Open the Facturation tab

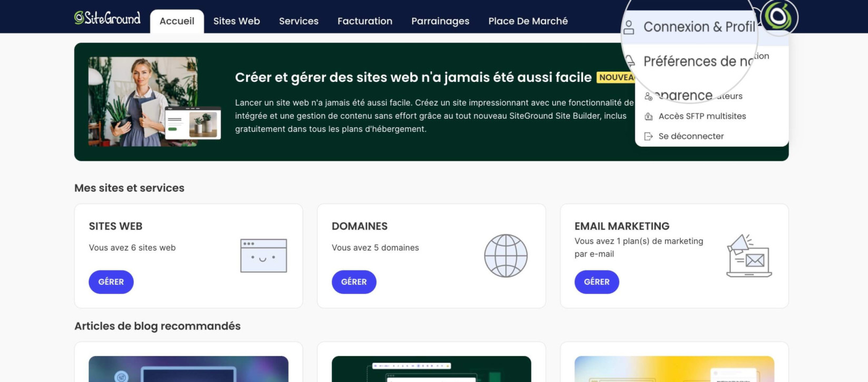coord(365,21)
